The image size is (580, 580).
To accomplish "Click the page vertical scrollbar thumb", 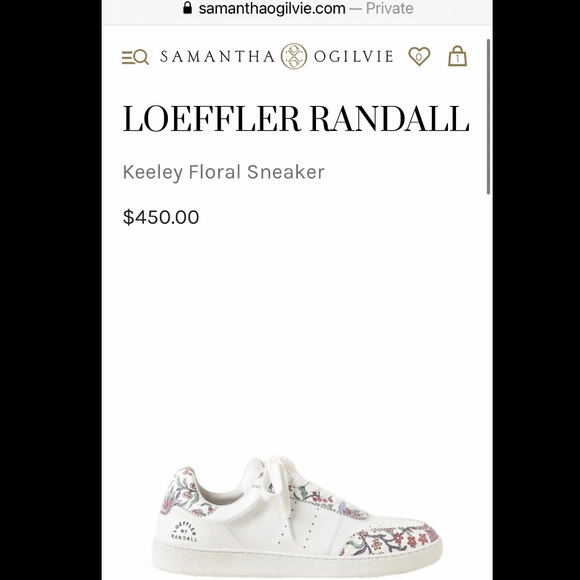I will (488, 117).
